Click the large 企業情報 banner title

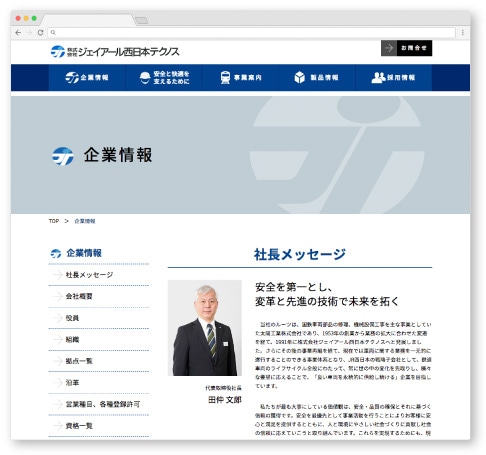[x=118, y=155]
